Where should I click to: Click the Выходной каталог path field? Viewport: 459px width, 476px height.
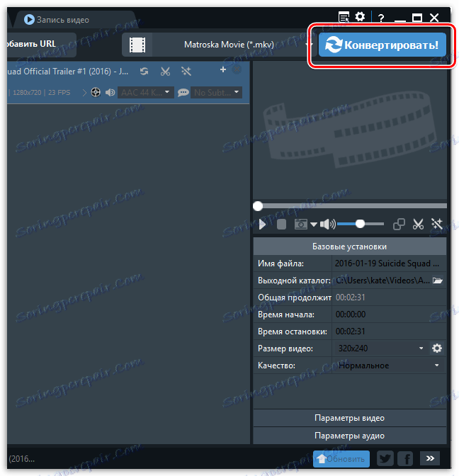382,280
